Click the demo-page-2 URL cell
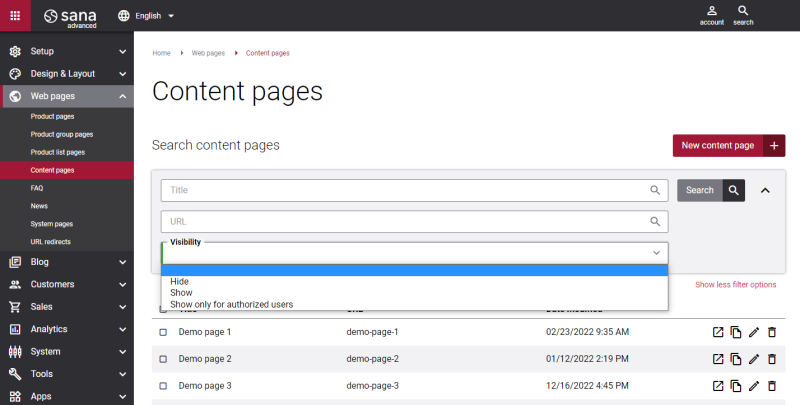Image resolution: width=800 pixels, height=405 pixels. pyautogui.click(x=372, y=359)
